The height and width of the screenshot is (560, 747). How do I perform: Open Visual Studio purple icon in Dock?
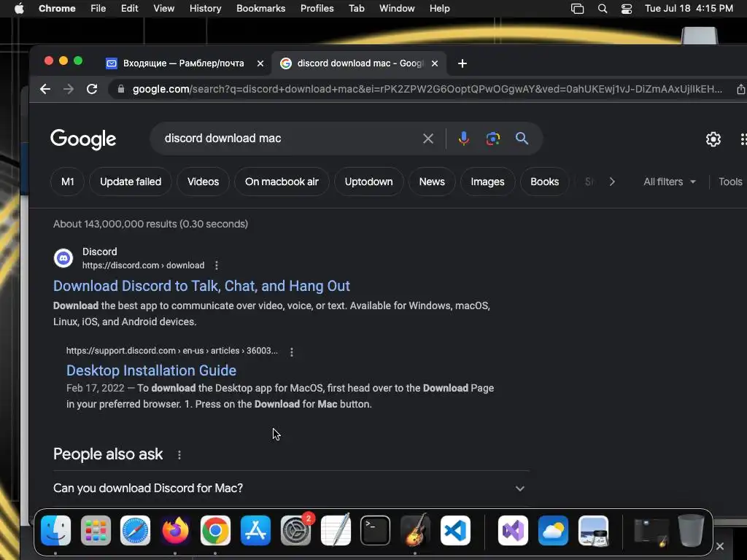point(513,531)
